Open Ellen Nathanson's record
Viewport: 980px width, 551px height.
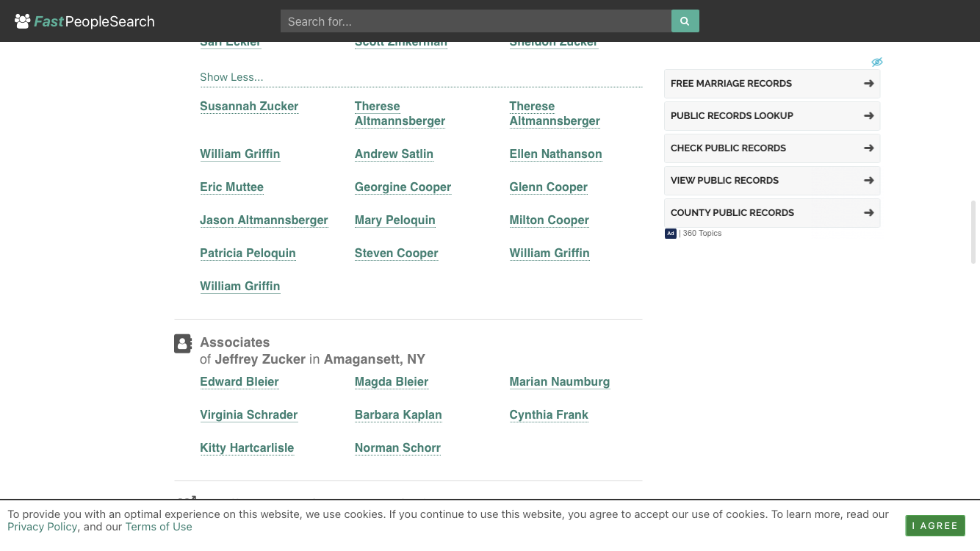tap(555, 154)
